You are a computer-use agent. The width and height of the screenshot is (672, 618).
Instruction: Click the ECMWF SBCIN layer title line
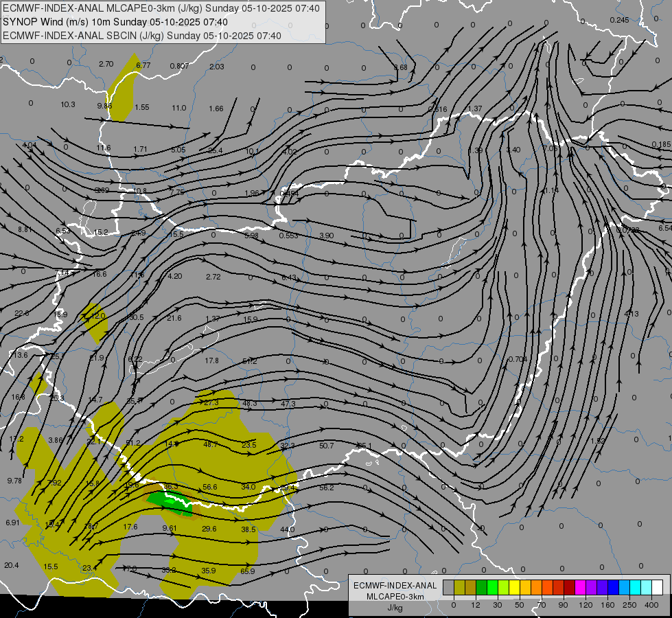coord(142,36)
